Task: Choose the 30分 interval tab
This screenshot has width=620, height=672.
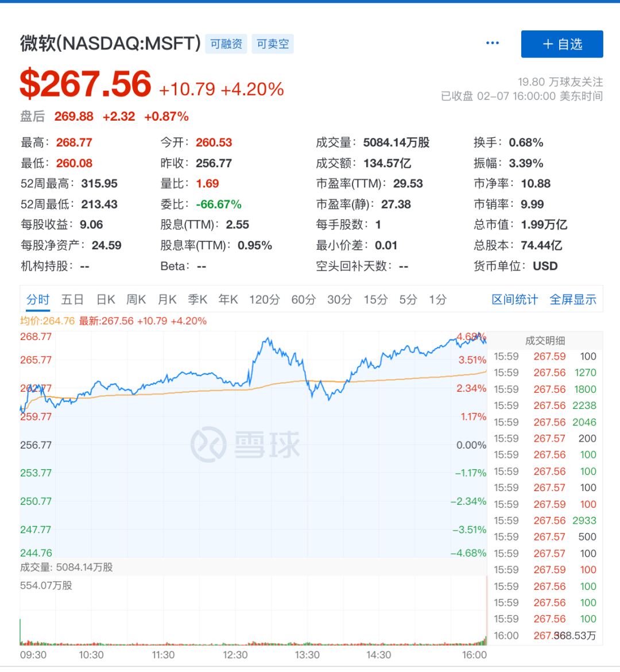Action: 339,299
